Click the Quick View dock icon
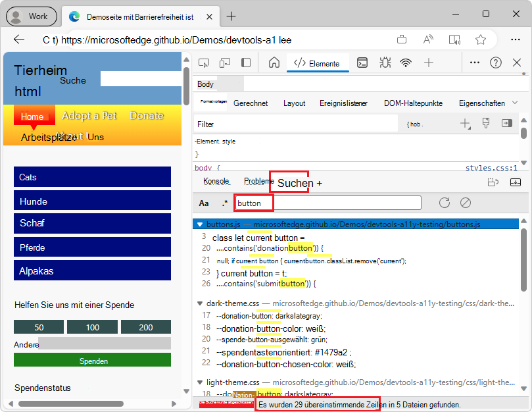Screen dimensions: 532x412 pyautogui.click(x=493, y=183)
